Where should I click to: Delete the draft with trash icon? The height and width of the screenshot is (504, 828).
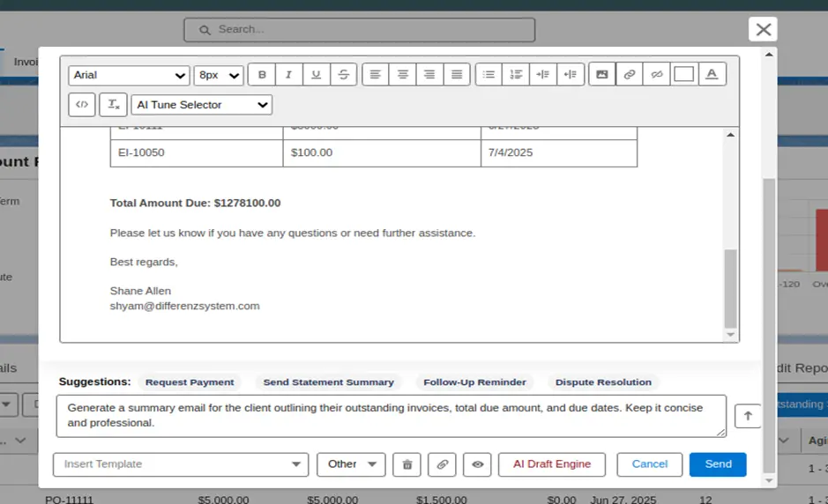pos(407,464)
